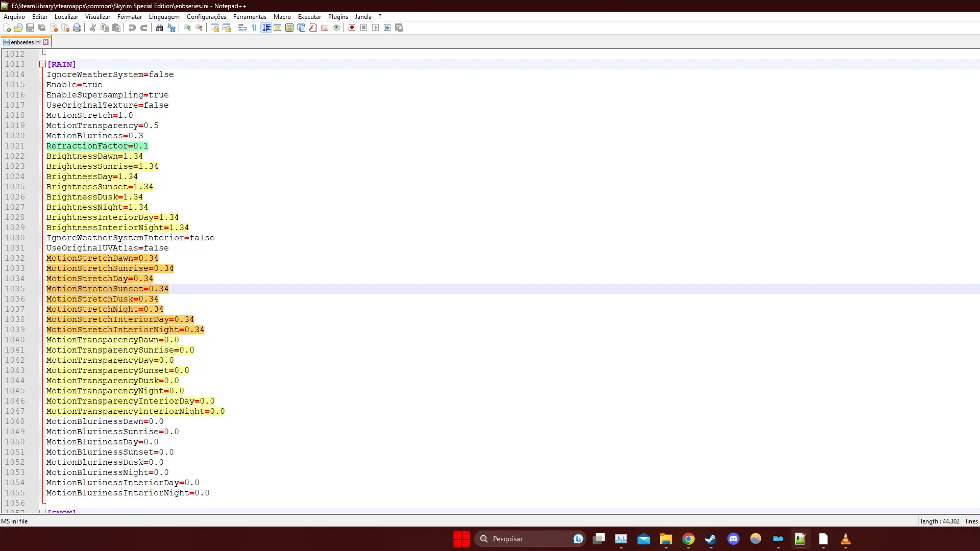The height and width of the screenshot is (551, 980).
Task: Collapse the [RAIN] section fold
Action: [42, 64]
